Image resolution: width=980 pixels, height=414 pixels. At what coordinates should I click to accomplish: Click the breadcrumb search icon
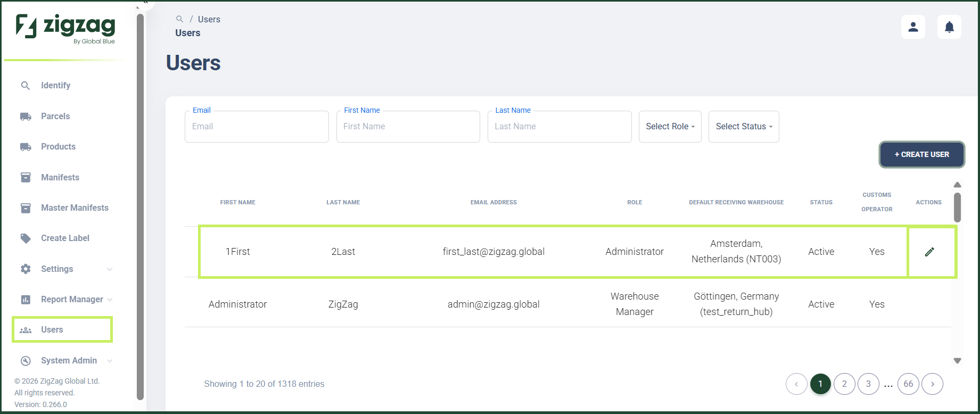[x=179, y=19]
